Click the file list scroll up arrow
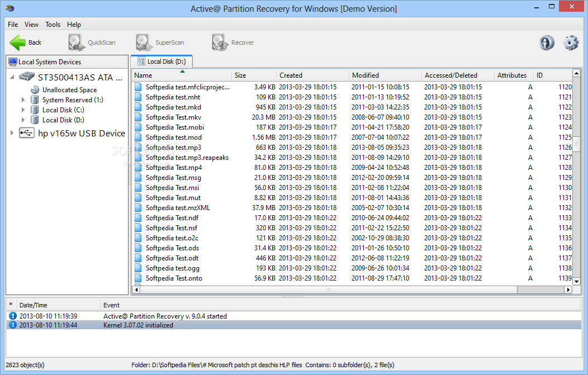 click(x=576, y=73)
